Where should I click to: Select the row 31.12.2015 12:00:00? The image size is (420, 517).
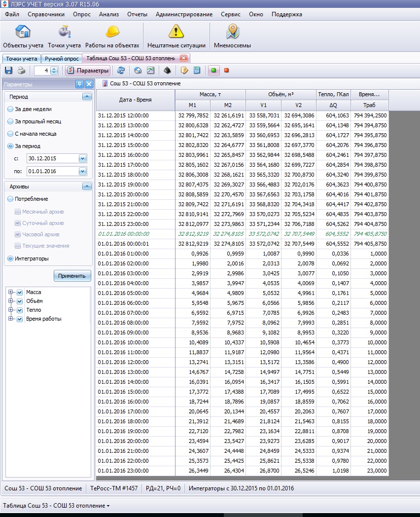[x=242, y=115]
